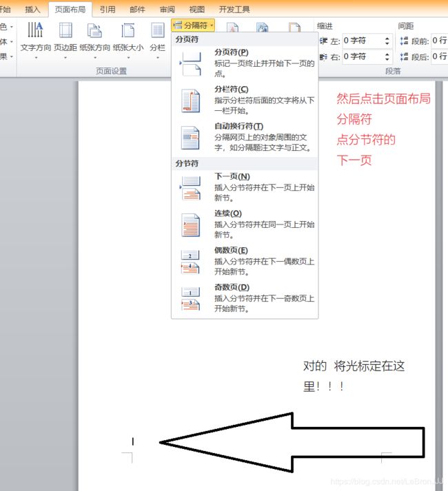Click the 分栏符 column break icon

point(190,101)
